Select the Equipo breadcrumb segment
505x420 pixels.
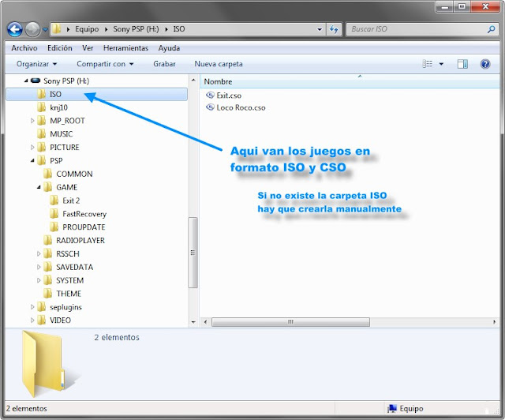87,29
